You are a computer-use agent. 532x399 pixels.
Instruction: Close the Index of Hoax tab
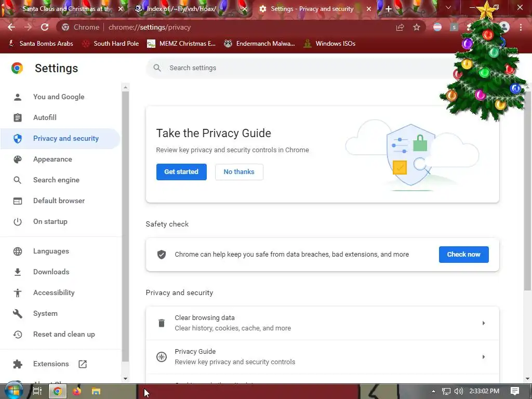(245, 9)
